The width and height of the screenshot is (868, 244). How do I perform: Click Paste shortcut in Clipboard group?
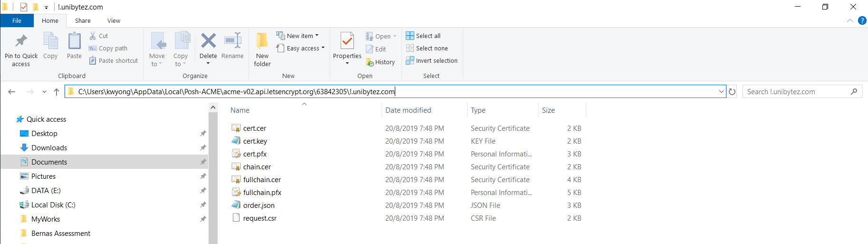point(114,60)
